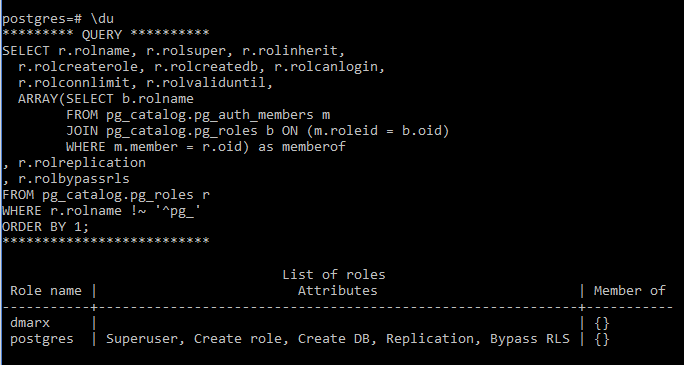
Task: Click the JOIN pg_catalog.pg_roles line
Action: click(257, 131)
